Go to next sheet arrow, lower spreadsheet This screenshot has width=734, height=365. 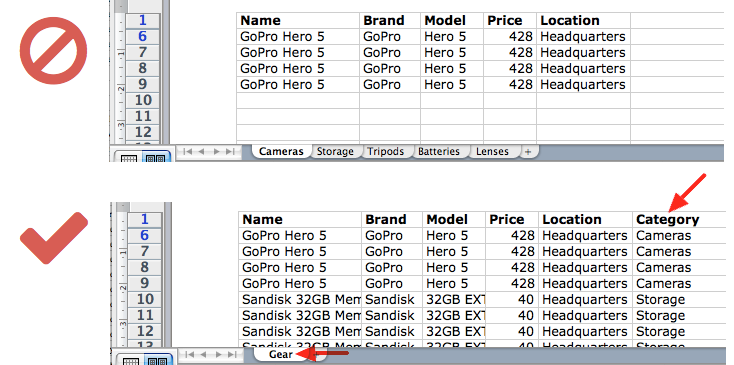pyautogui.click(x=218, y=354)
